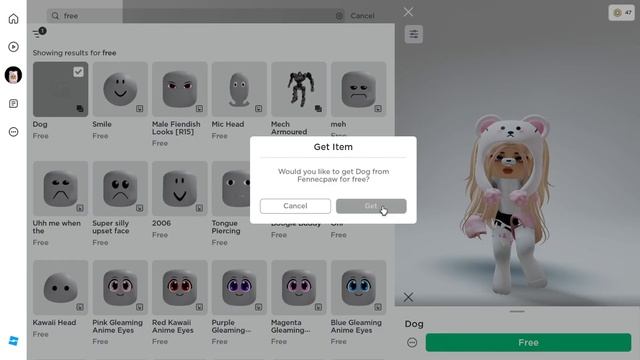Click the 'Kawaii Head' label text
Viewport: 640px width, 360px height.
point(54,322)
